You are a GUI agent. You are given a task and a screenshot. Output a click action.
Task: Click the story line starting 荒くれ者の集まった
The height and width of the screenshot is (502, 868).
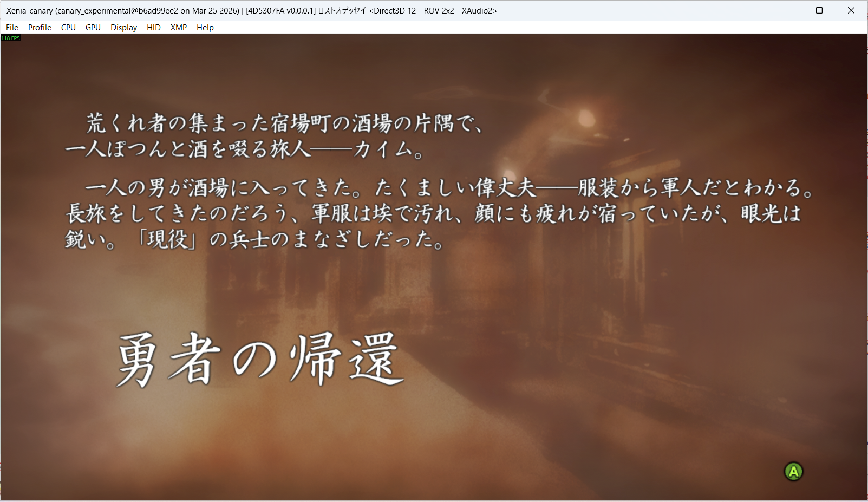285,123
